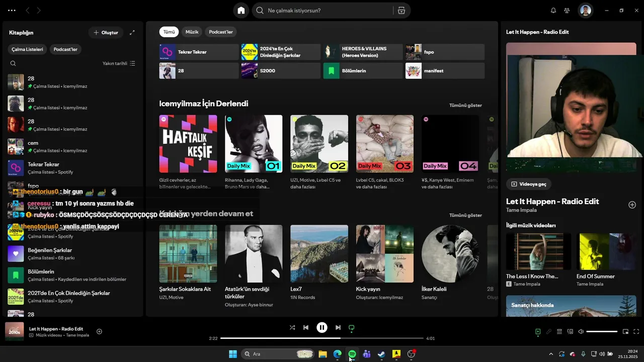Open Daily Mix 02 card
This screenshot has height=362, width=644.
pos(319,151)
